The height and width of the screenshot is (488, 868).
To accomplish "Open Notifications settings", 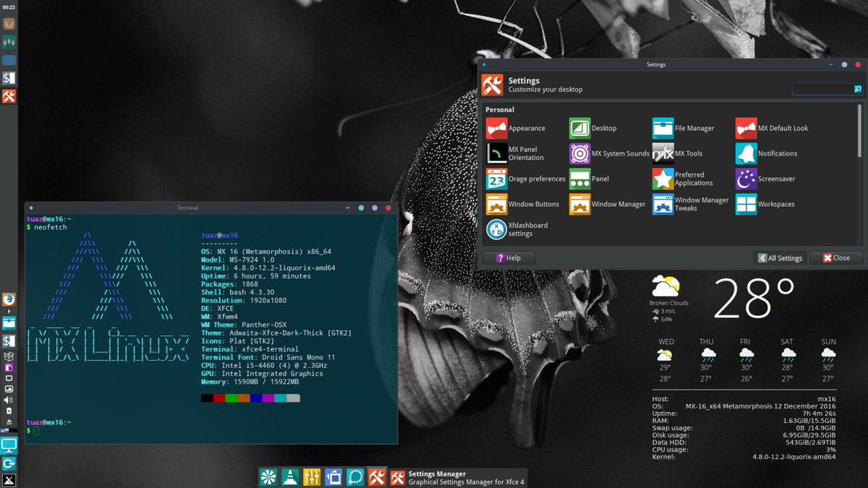I will coord(767,153).
